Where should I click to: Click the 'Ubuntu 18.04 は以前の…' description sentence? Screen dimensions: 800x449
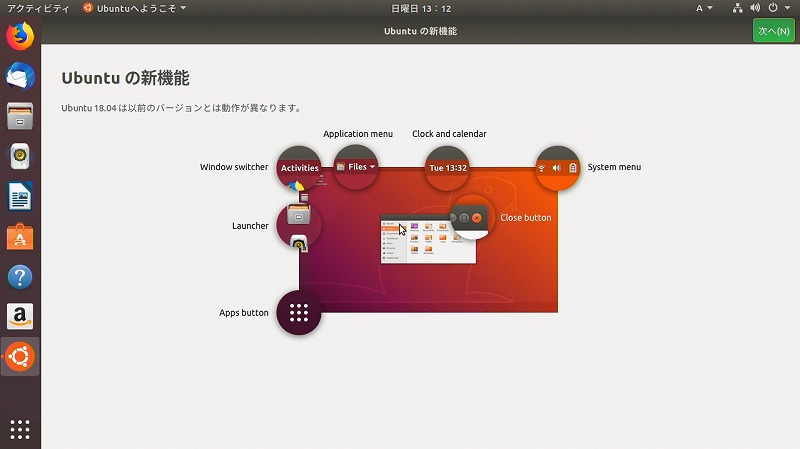pos(182,108)
